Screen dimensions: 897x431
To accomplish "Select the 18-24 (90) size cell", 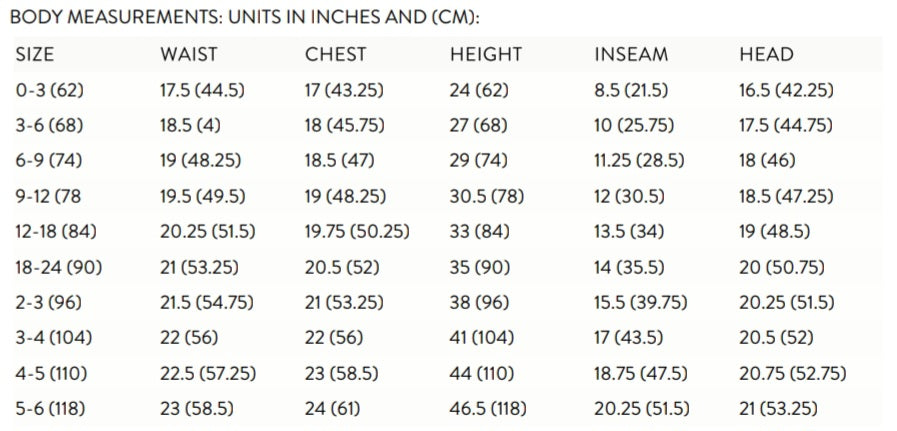I will coord(59,267).
